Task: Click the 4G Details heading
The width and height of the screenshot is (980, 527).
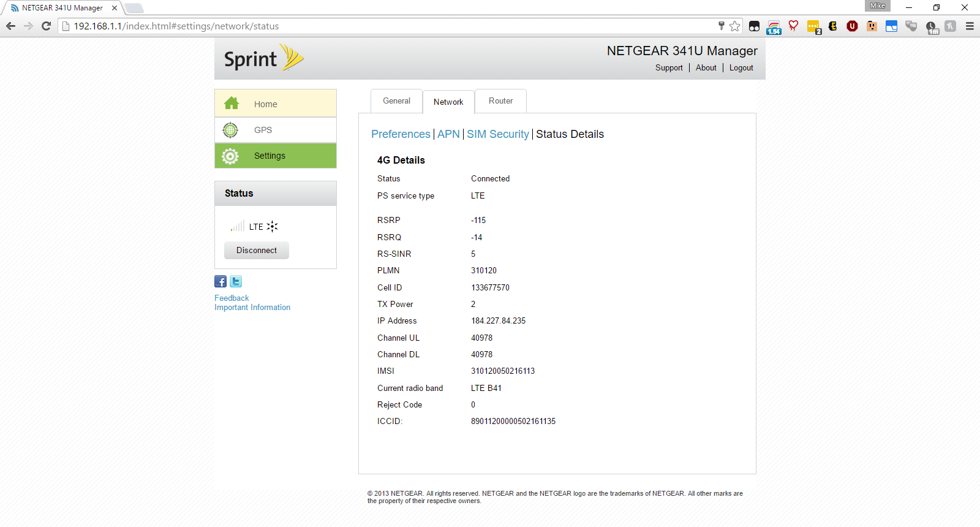Action: pyautogui.click(x=401, y=160)
